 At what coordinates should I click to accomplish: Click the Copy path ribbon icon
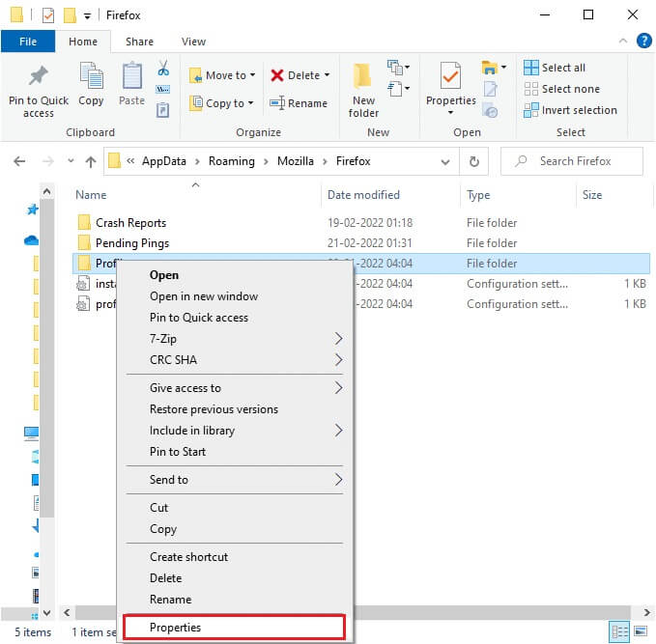point(162,89)
